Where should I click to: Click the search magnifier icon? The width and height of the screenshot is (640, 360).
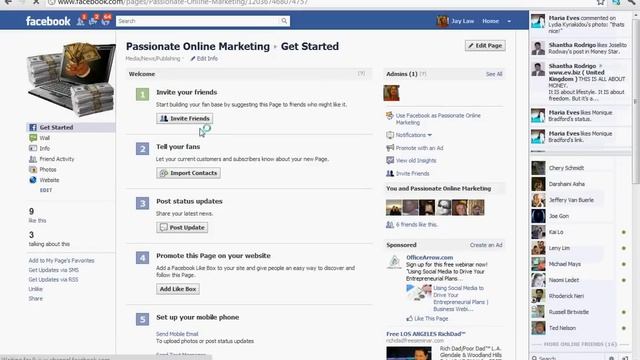click(x=284, y=21)
